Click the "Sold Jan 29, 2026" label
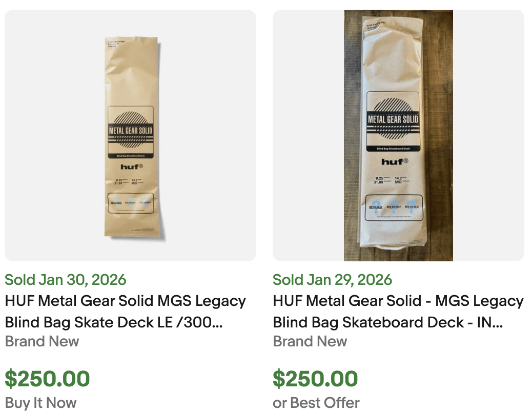 click(332, 280)
